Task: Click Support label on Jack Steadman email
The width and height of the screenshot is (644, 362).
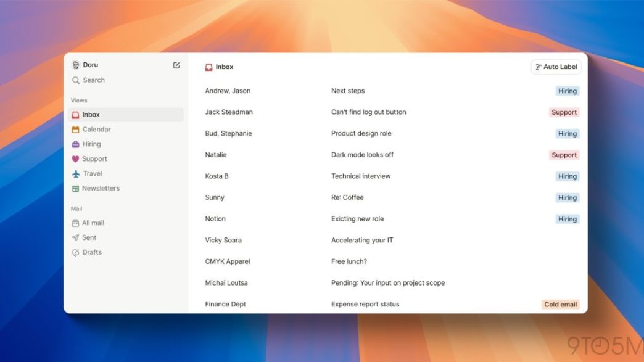Action: (x=564, y=112)
